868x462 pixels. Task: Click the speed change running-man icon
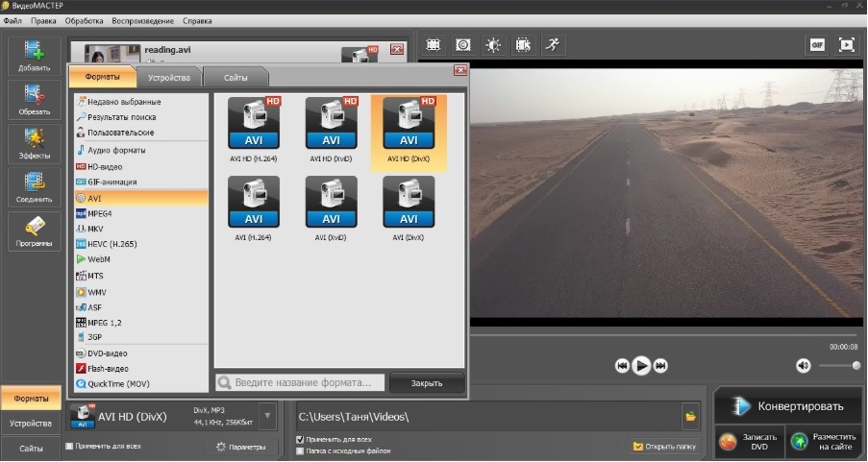552,44
